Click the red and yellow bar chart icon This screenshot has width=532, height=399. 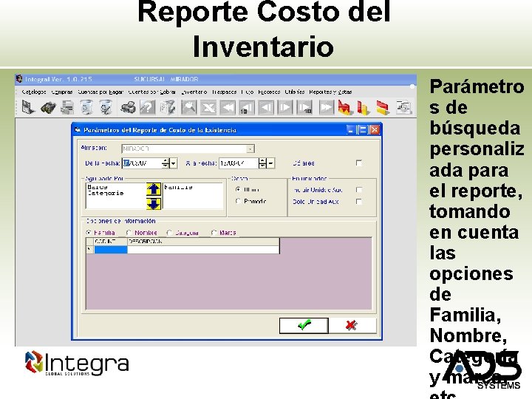(x=364, y=108)
